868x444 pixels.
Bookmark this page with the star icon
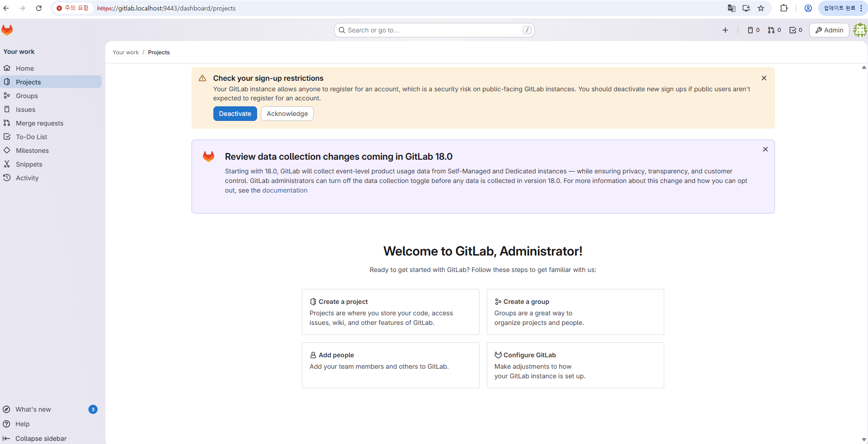(x=761, y=8)
